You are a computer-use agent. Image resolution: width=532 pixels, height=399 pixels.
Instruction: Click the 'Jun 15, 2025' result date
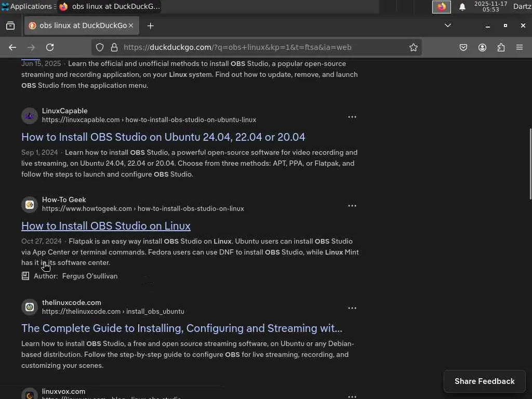(41, 64)
